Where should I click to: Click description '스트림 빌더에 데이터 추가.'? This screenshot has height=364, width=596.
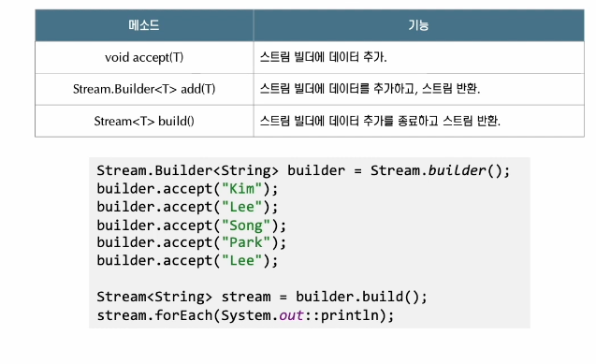[324, 57]
